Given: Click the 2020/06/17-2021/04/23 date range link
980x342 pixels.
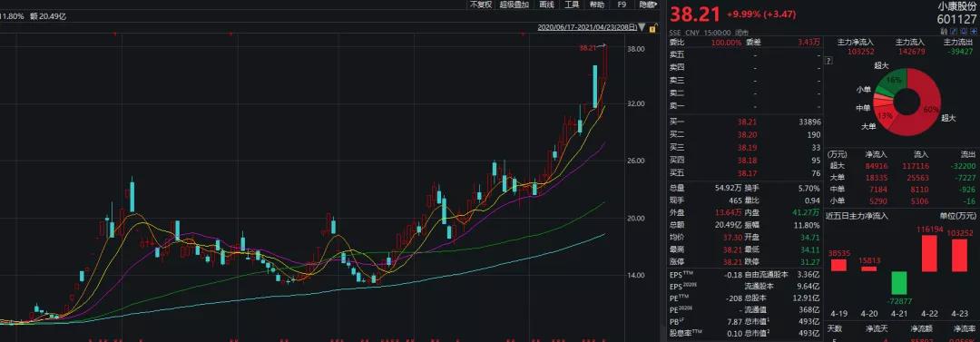Looking at the screenshot, I should pos(587,27).
